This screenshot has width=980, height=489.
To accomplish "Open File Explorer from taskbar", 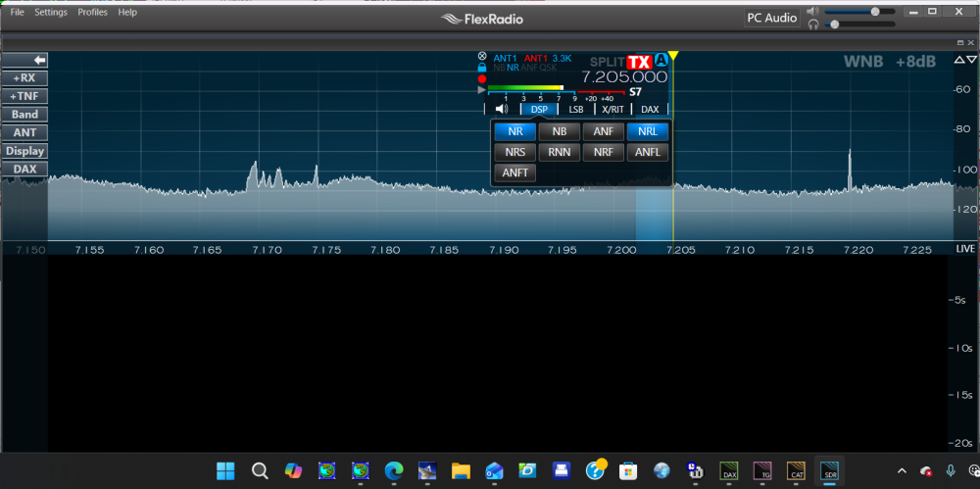I will (461, 469).
